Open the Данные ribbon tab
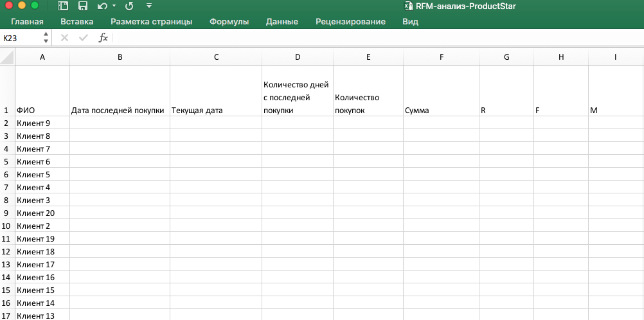 (282, 22)
